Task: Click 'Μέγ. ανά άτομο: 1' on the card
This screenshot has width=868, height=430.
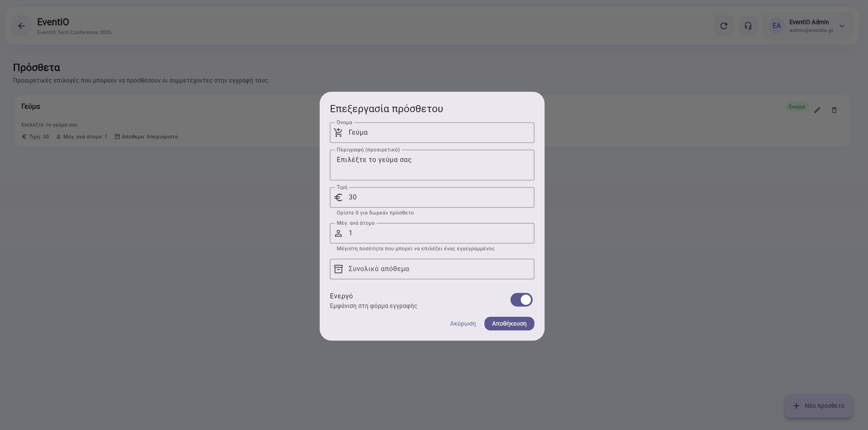Action: click(82, 137)
